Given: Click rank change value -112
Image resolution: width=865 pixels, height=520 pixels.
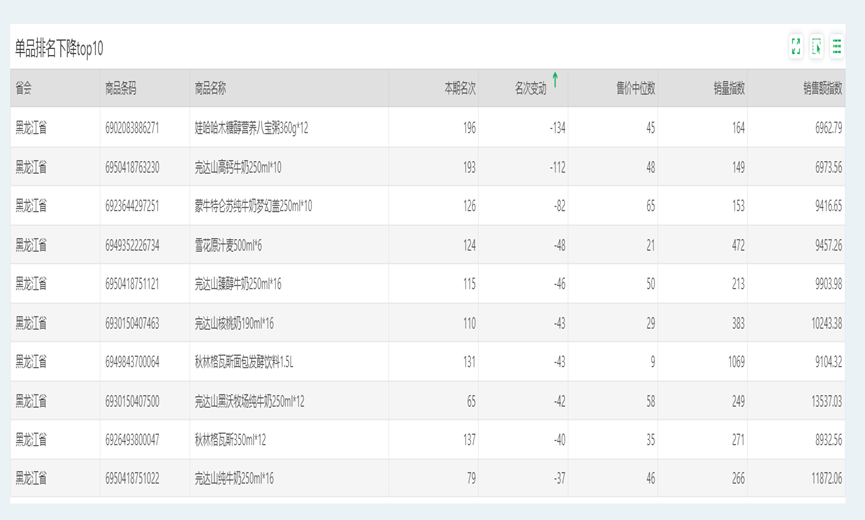Looking at the screenshot, I should pyautogui.click(x=557, y=167).
